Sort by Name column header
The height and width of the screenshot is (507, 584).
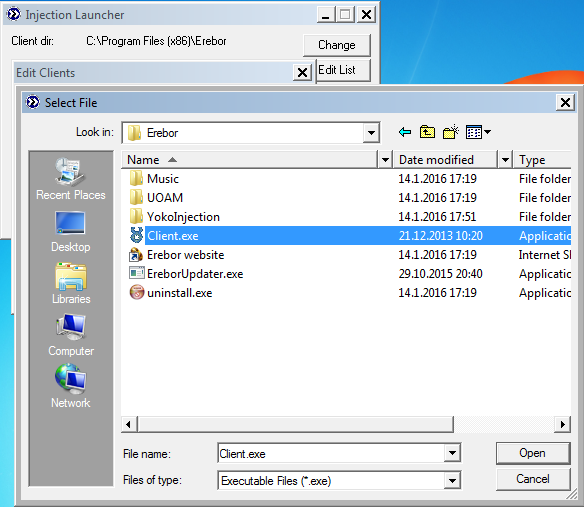tap(250, 160)
